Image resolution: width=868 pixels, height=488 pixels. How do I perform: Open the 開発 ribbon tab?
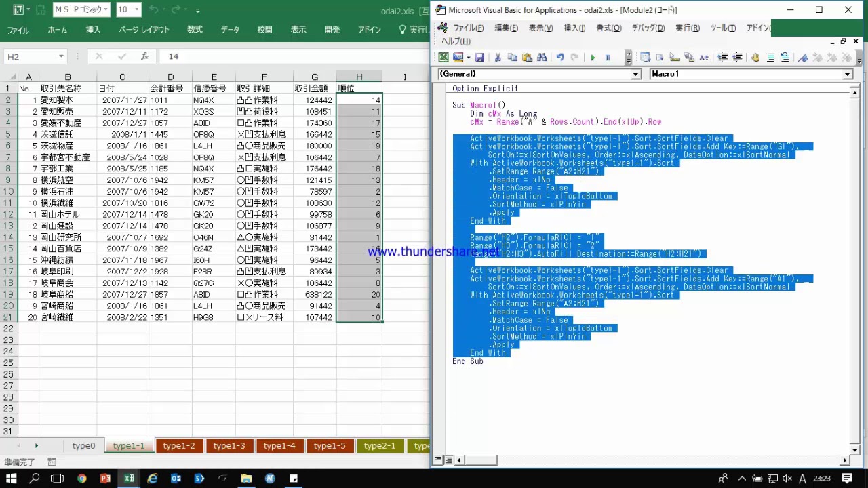click(332, 30)
